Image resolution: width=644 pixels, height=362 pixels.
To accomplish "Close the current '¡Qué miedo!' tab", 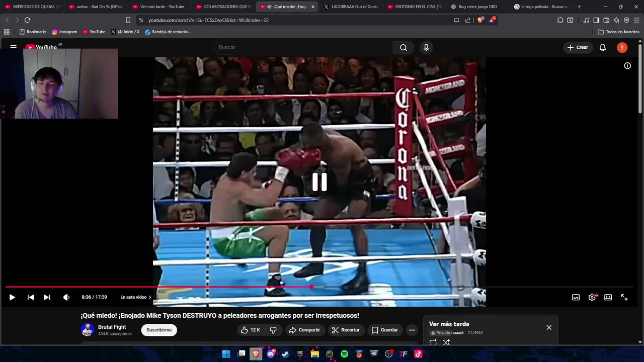I will coord(313,7).
